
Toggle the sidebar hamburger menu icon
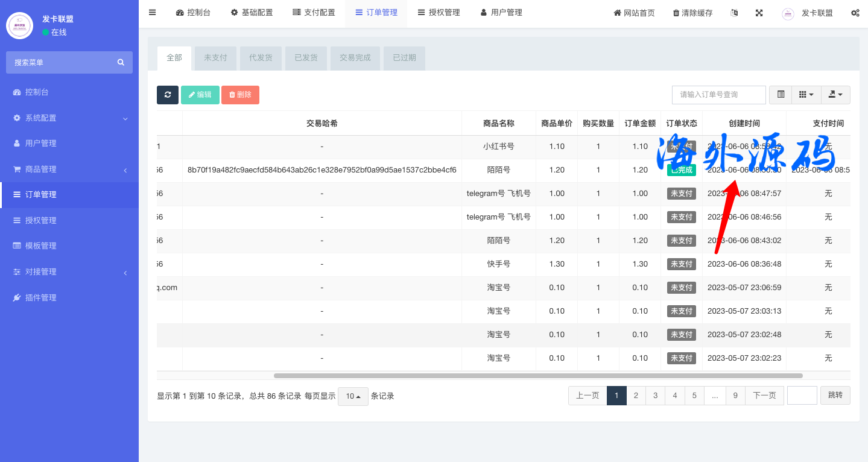(152, 13)
